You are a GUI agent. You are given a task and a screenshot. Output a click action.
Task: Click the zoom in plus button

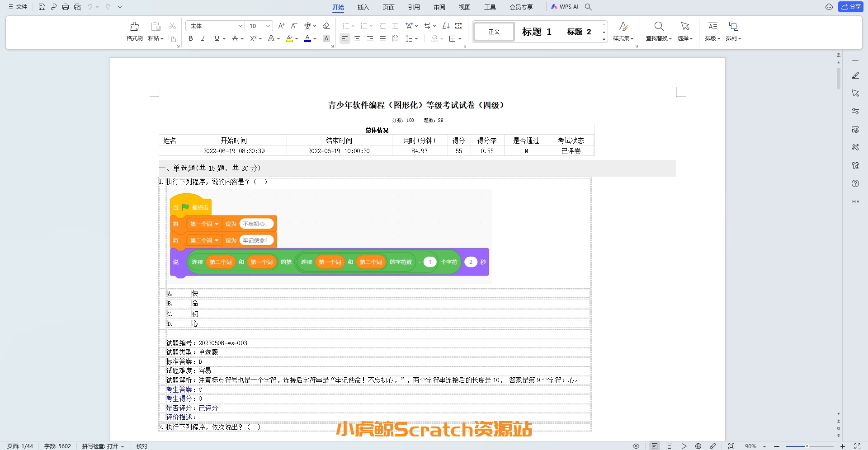pyautogui.click(x=843, y=446)
